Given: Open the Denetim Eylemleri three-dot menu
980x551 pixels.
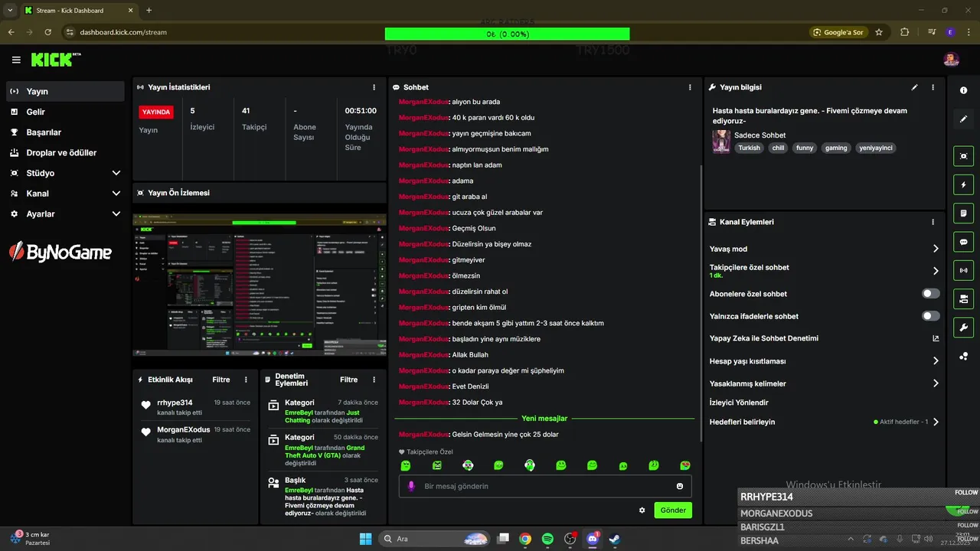Looking at the screenshot, I should pyautogui.click(x=374, y=380).
